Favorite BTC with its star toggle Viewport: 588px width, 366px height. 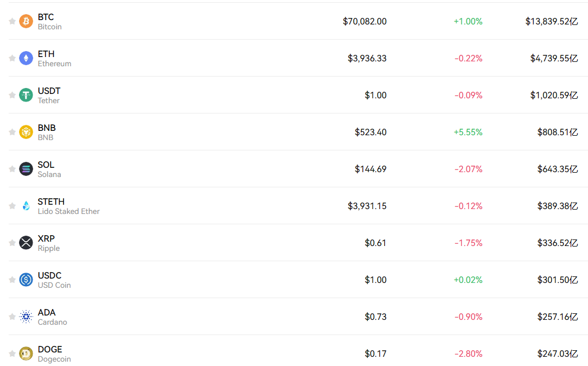click(12, 21)
